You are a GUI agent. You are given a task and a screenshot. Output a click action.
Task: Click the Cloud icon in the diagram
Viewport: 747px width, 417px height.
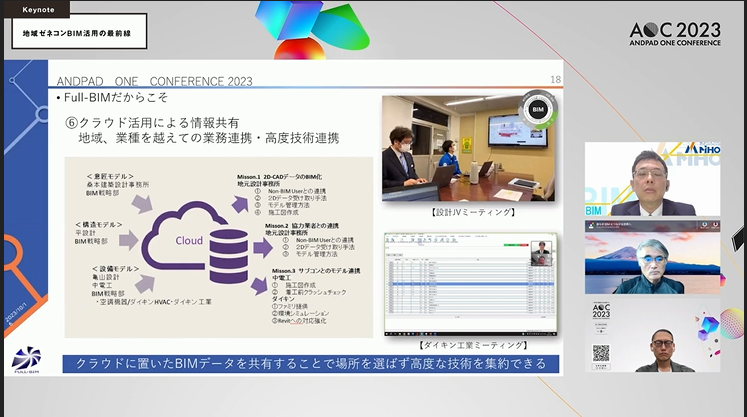[183, 236]
